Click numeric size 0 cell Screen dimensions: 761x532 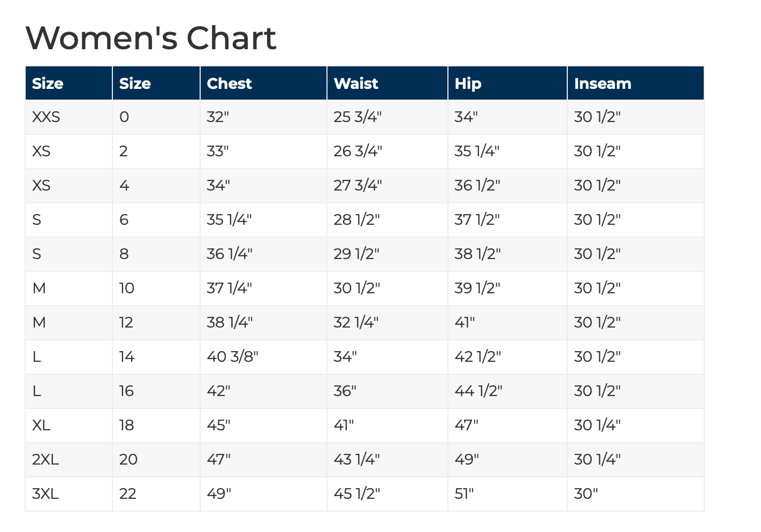[124, 117]
